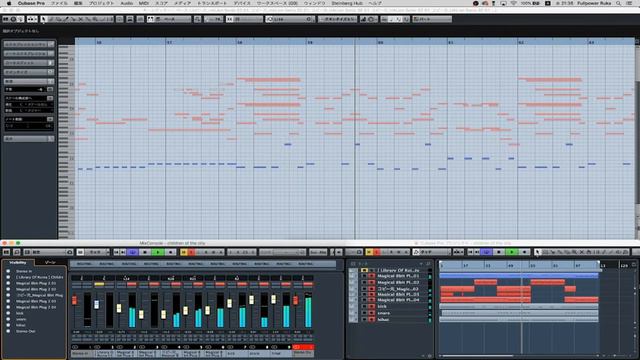Open the プロジェクト menu
640x360 pixels.
(x=102, y=3)
